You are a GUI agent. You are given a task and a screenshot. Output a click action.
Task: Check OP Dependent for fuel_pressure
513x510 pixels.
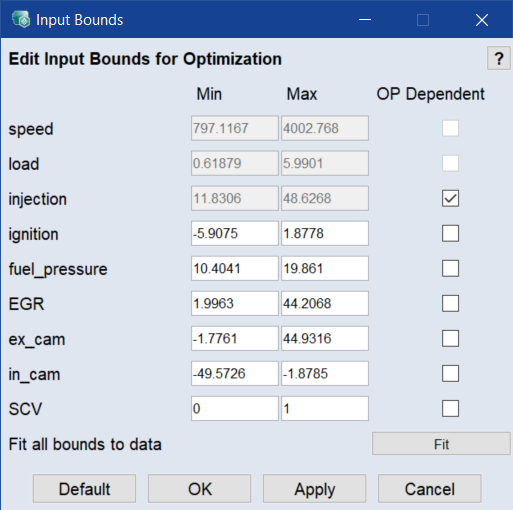coord(450,268)
